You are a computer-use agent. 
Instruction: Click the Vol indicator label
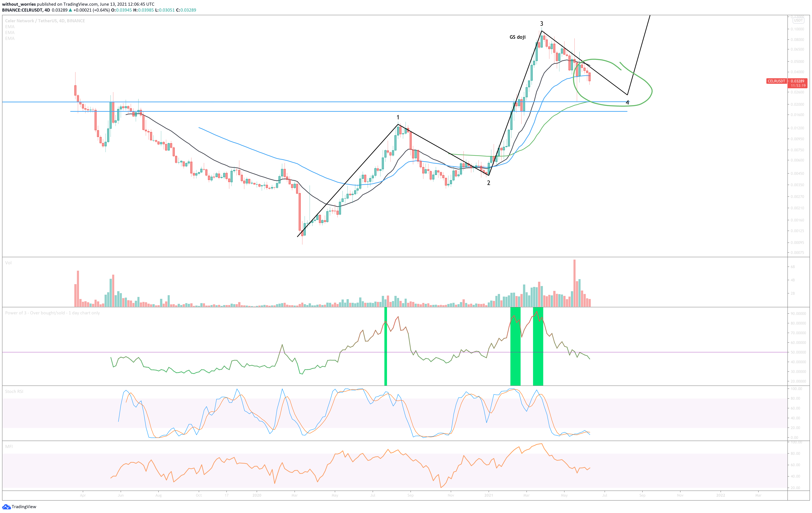click(8, 263)
